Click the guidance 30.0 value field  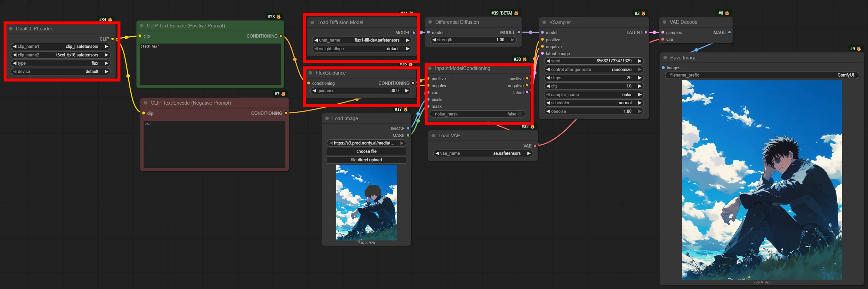(x=361, y=91)
